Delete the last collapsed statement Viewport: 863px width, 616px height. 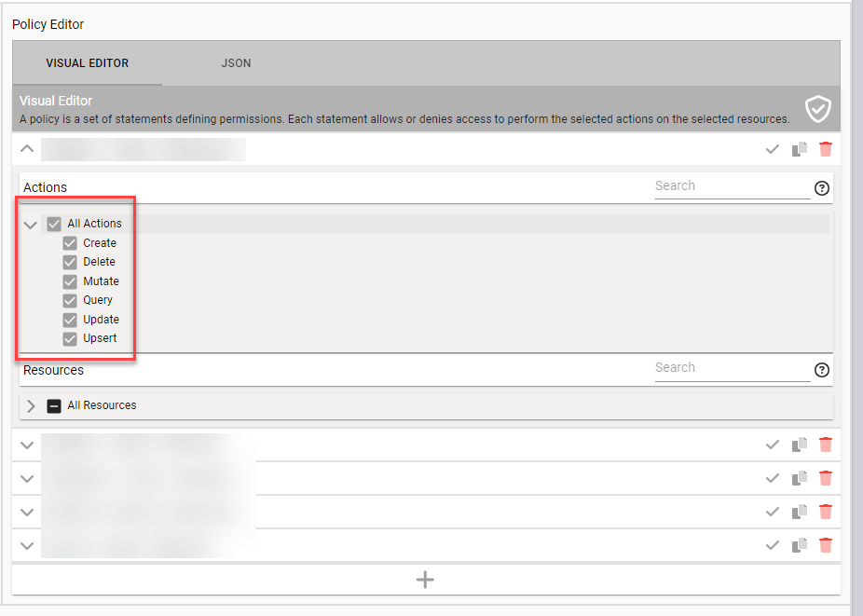tap(825, 545)
